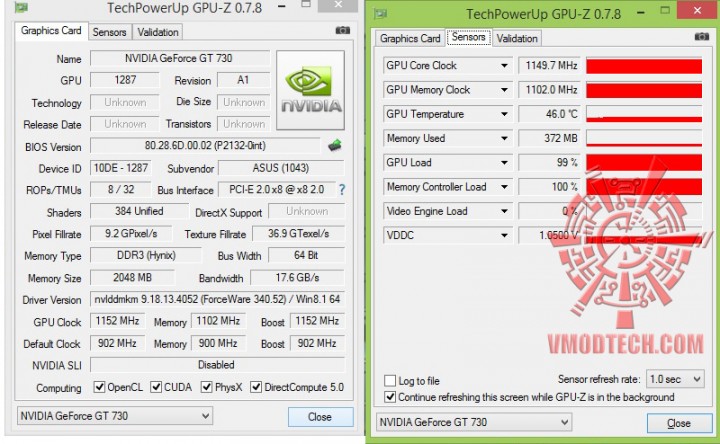720x444 pixels.
Task: Click the Bus Interface question mark icon
Action: click(x=342, y=190)
